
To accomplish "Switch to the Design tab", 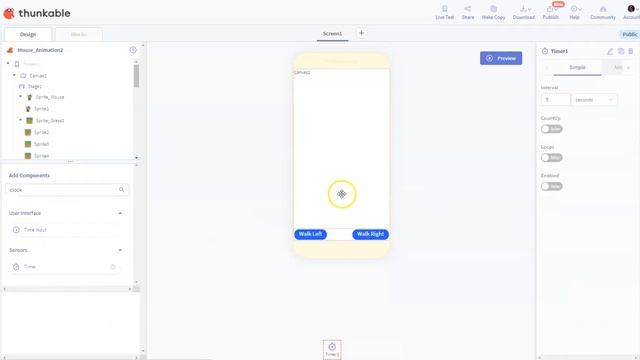I will pyautogui.click(x=28, y=34).
